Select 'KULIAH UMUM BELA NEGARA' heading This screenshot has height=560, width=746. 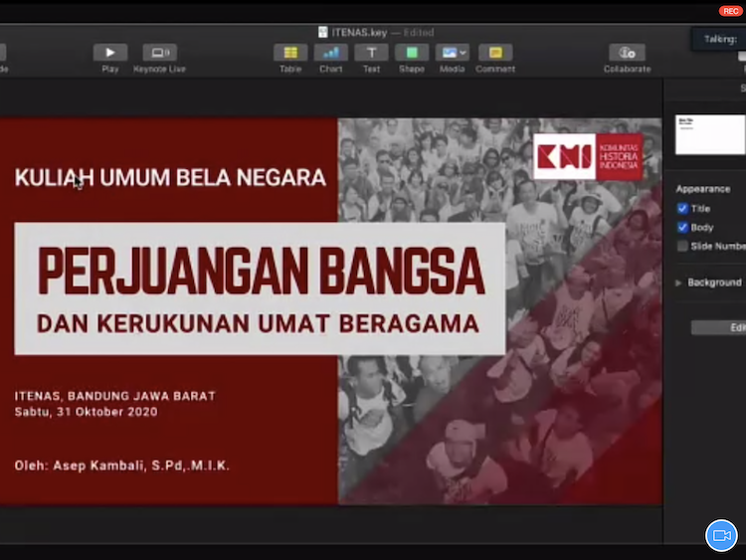[x=170, y=177]
